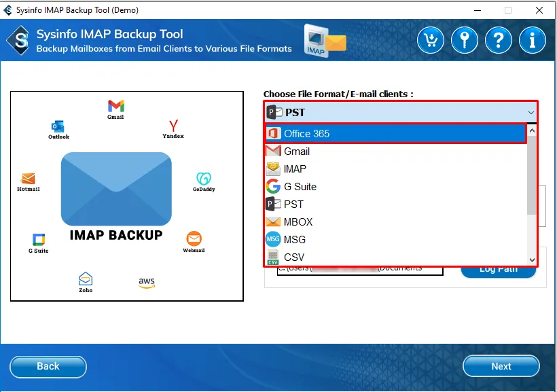Pick IMAP from the format list
Screen dimensions: 557x392
click(x=396, y=168)
